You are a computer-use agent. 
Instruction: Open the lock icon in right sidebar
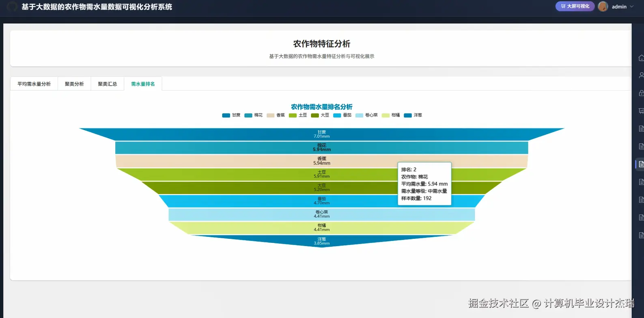[x=641, y=93]
